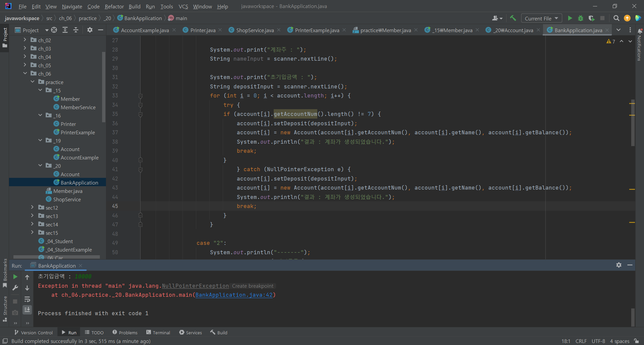Click the wrench icon in Run panel

[15, 288]
